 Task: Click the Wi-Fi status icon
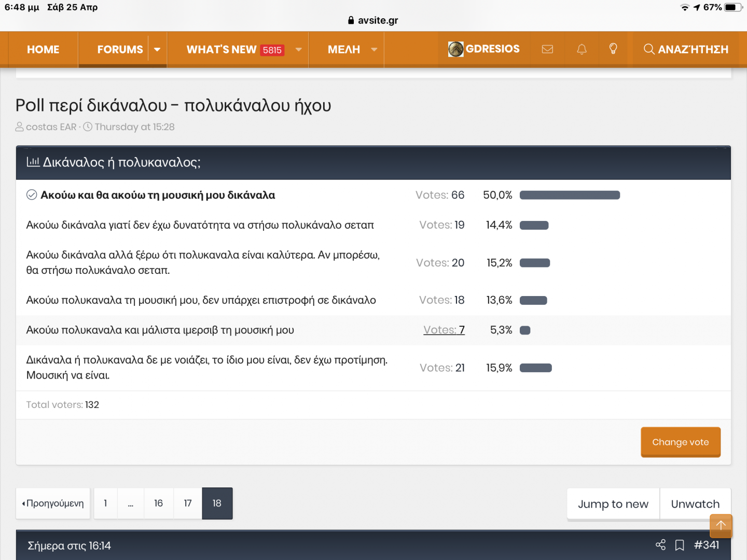[x=685, y=7]
